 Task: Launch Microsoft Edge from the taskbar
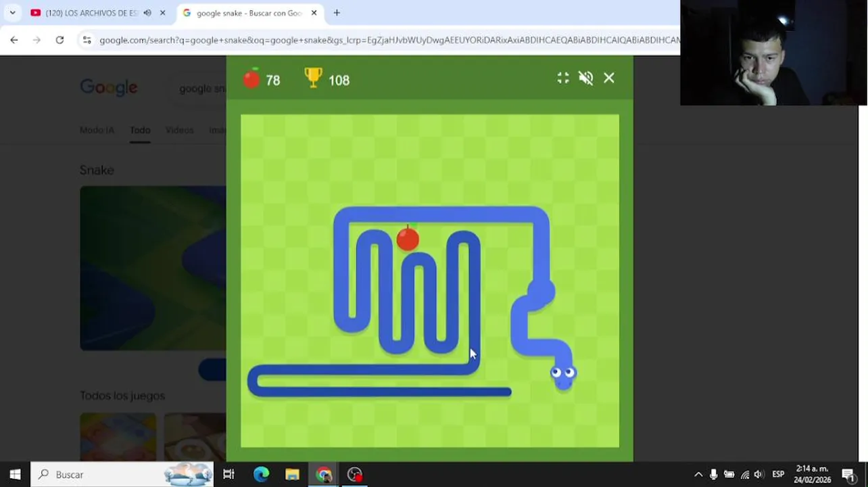(x=261, y=474)
